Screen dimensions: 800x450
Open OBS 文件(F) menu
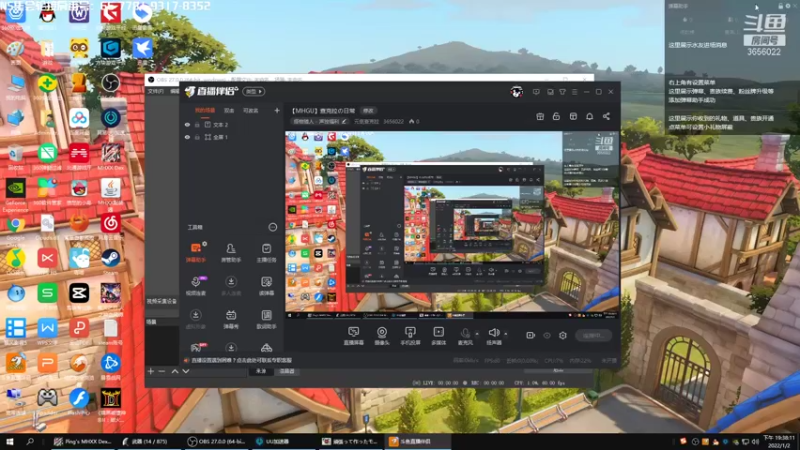click(156, 91)
